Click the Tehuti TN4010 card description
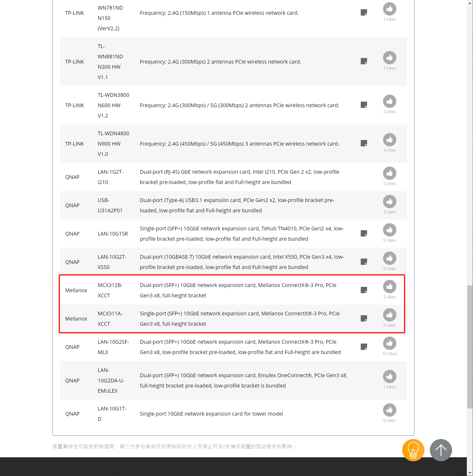 tap(242, 234)
